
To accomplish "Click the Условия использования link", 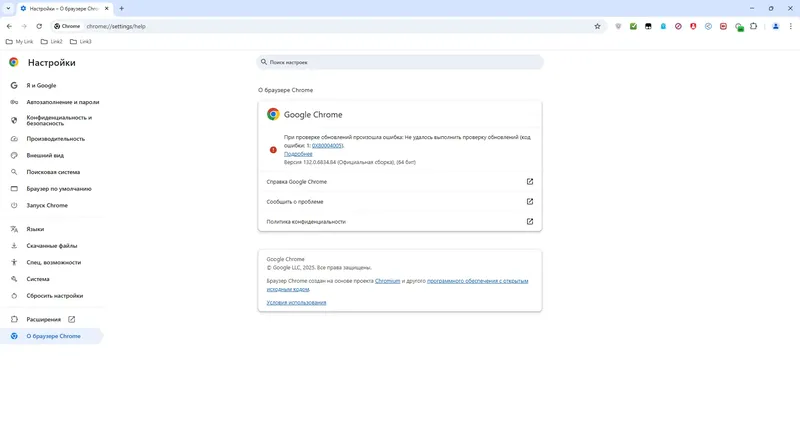I will (296, 302).
